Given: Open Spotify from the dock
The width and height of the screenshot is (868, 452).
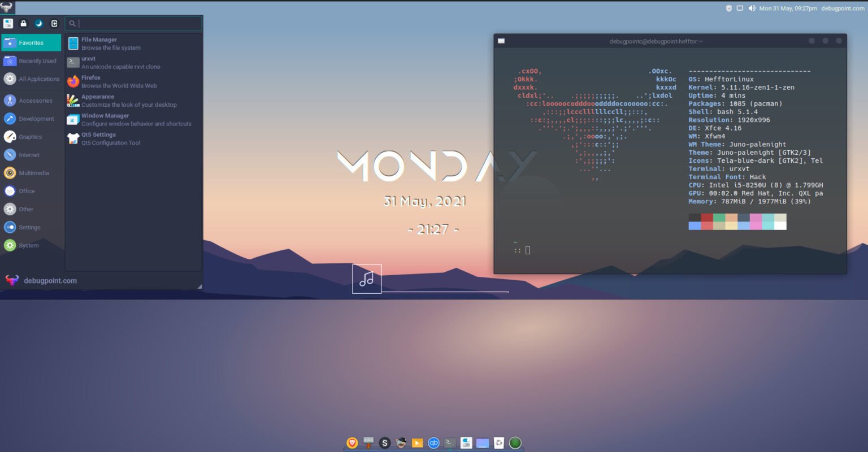Looking at the screenshot, I should (x=384, y=443).
